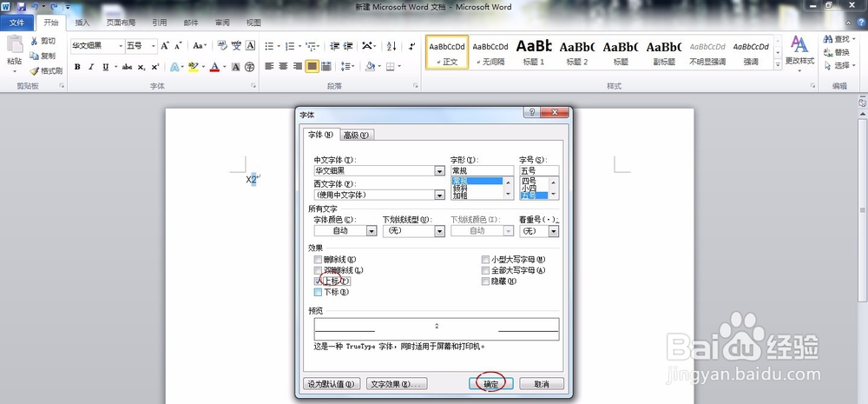The image size is (868, 404).
Task: Toggle the 下标 (subscript) checkbox
Action: coord(318,292)
